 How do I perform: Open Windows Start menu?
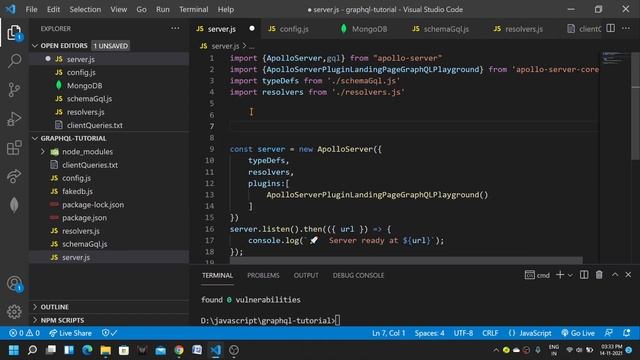[14, 350]
